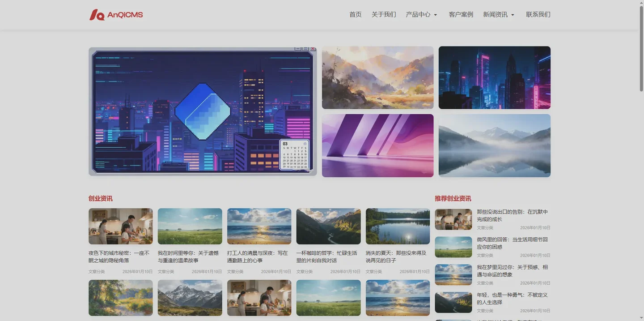
Task: Go to 关于我们 page
Action: [383, 14]
